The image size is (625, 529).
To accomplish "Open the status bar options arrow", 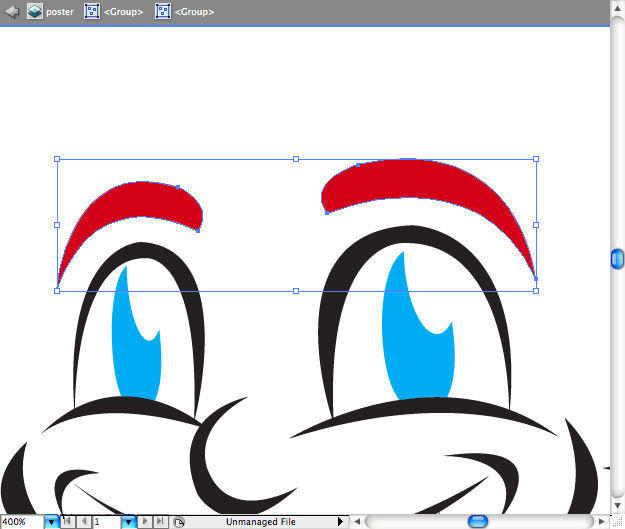I will coord(340,521).
